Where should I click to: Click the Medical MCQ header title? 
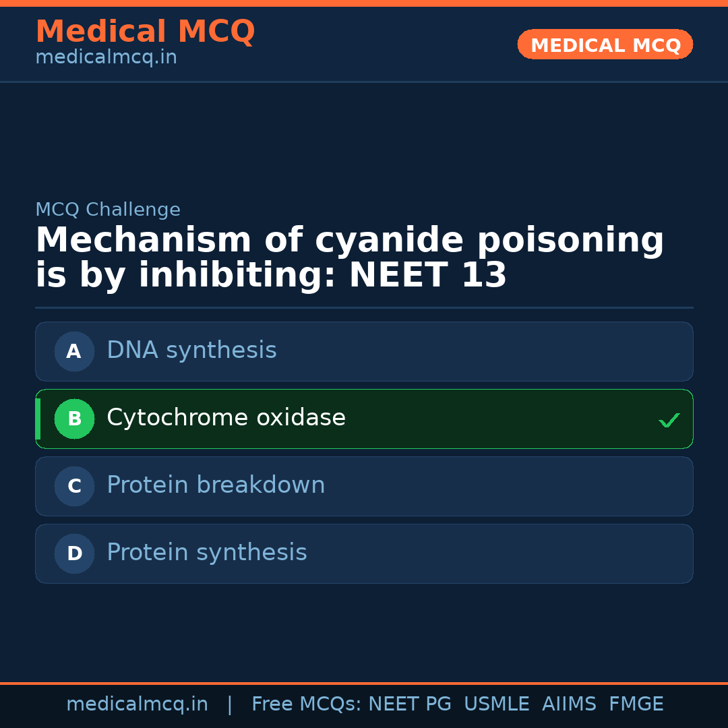(145, 32)
